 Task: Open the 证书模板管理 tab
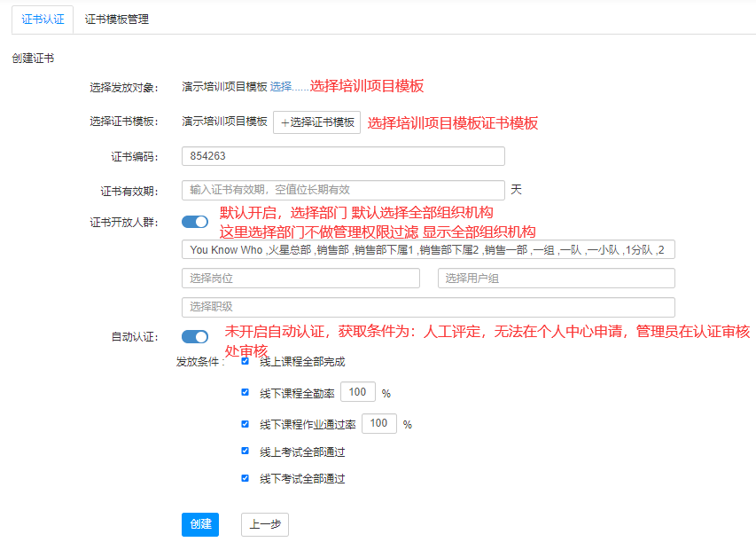coord(116,19)
